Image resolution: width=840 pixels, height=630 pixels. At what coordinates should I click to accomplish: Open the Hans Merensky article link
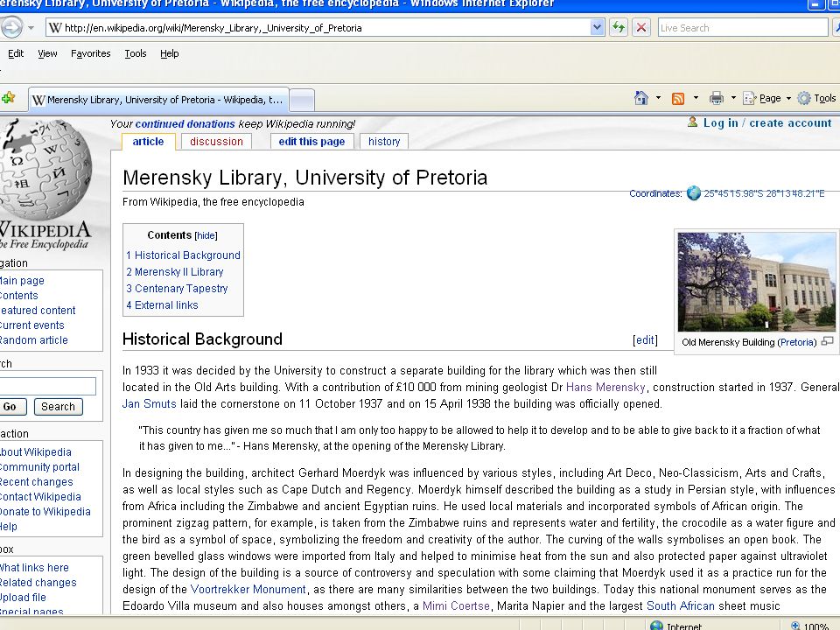point(605,387)
